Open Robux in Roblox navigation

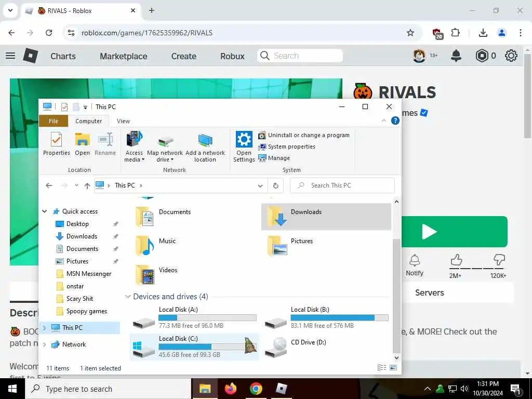[x=232, y=56]
